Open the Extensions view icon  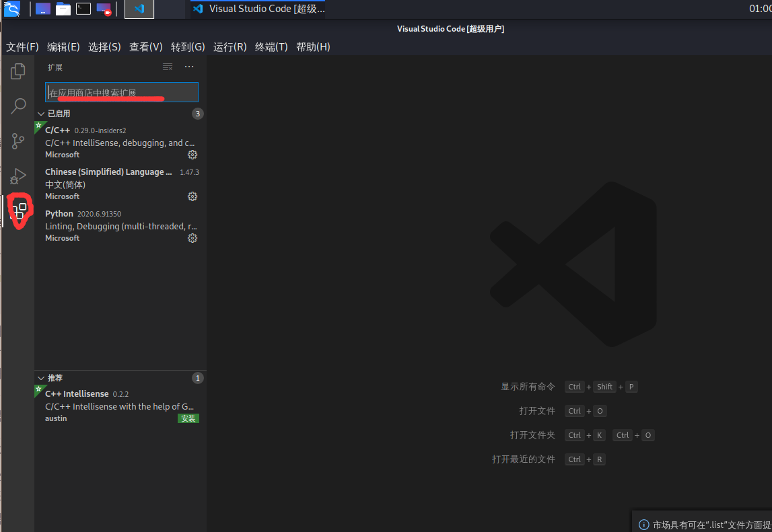click(19, 211)
